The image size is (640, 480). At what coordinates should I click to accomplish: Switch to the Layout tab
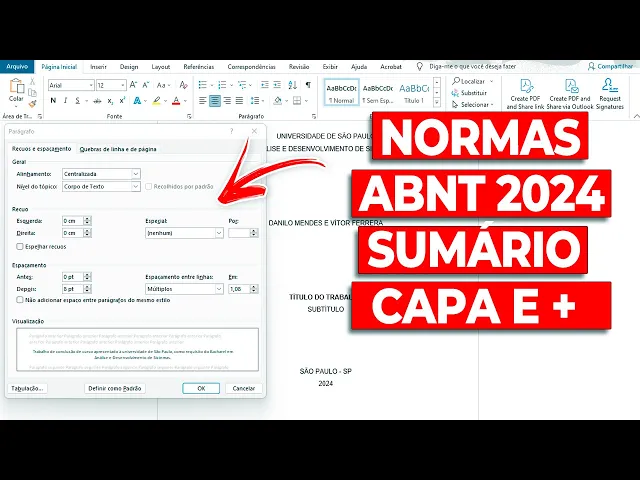point(160,67)
